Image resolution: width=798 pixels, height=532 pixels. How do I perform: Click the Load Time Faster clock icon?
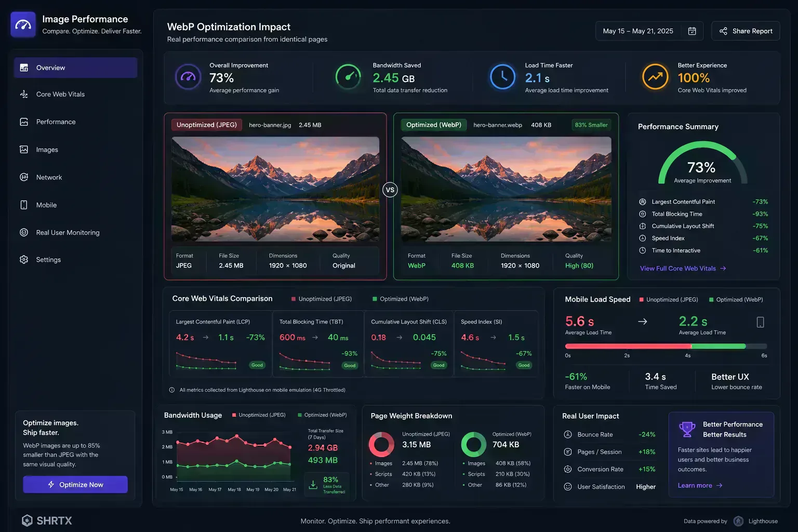coord(503,77)
